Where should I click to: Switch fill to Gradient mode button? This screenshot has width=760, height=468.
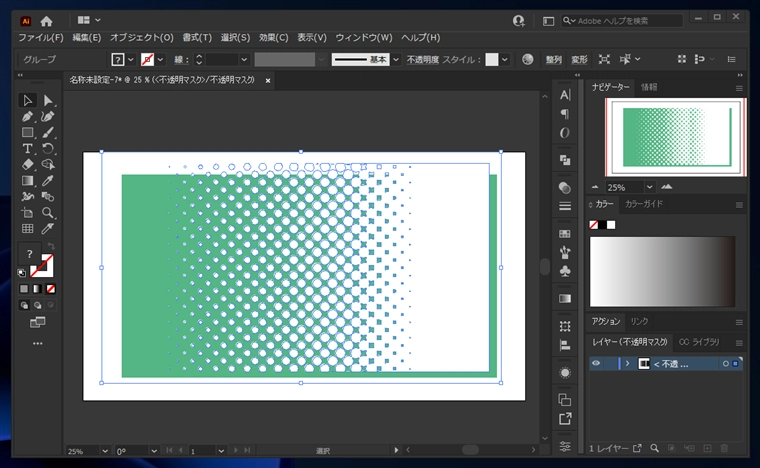pos(37,289)
